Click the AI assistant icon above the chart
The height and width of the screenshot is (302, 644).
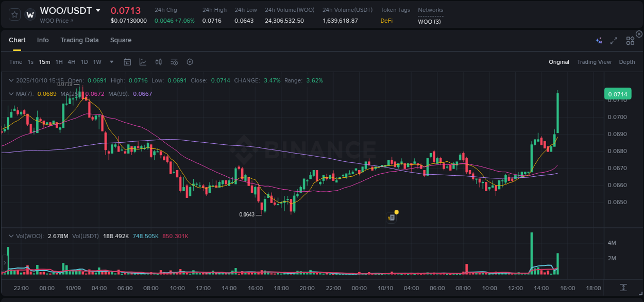click(599, 40)
